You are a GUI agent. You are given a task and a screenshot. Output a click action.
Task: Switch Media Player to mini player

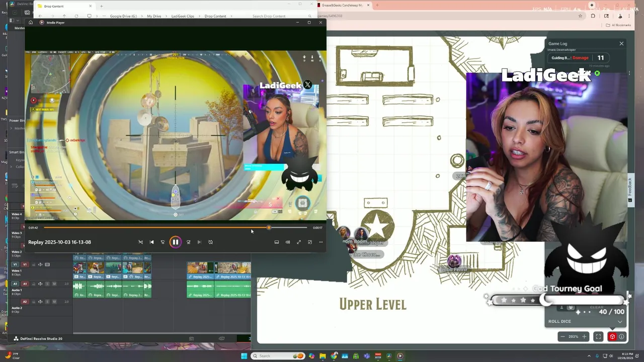[309, 242]
